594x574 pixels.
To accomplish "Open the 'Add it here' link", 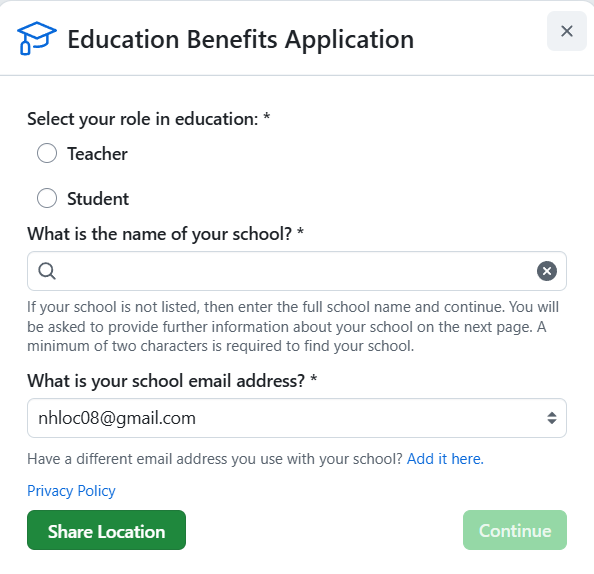I will click(x=445, y=459).
